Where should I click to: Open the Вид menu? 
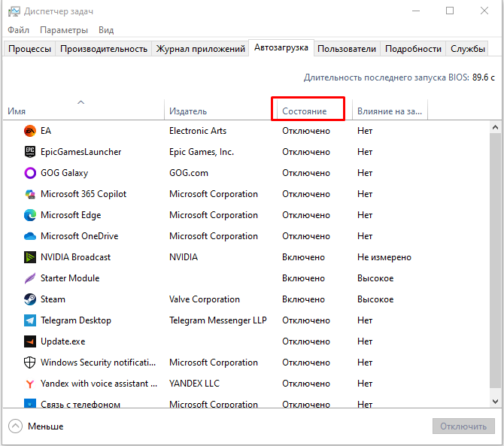coord(106,30)
